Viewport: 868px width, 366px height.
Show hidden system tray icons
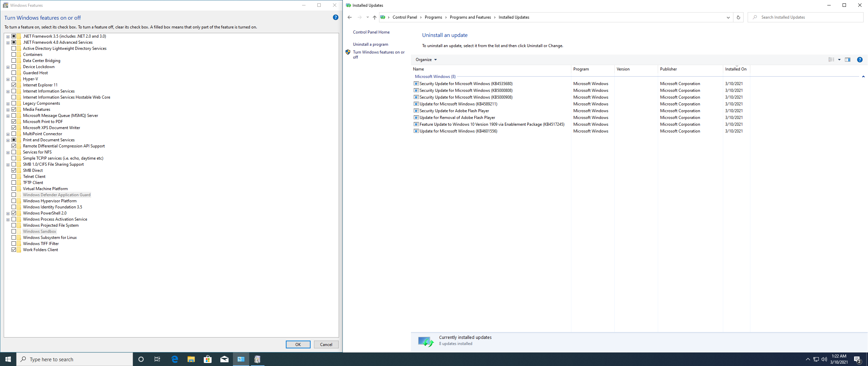point(808,359)
